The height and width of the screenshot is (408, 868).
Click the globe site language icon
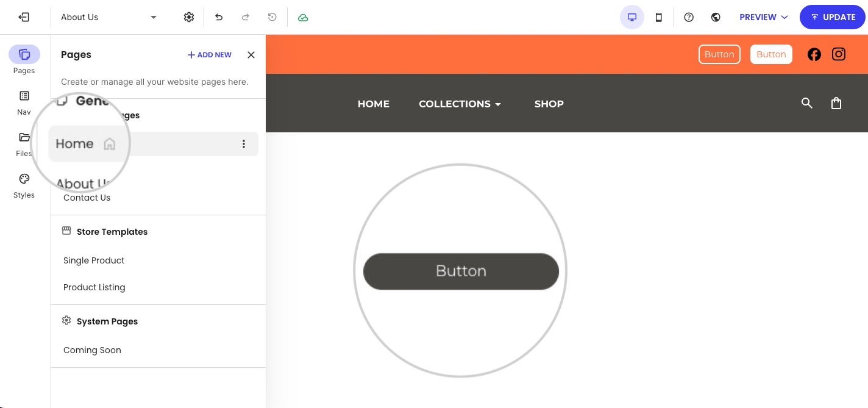pos(716,17)
